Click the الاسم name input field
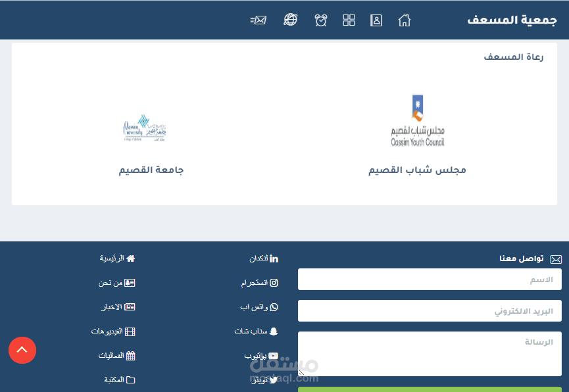 [x=429, y=279]
